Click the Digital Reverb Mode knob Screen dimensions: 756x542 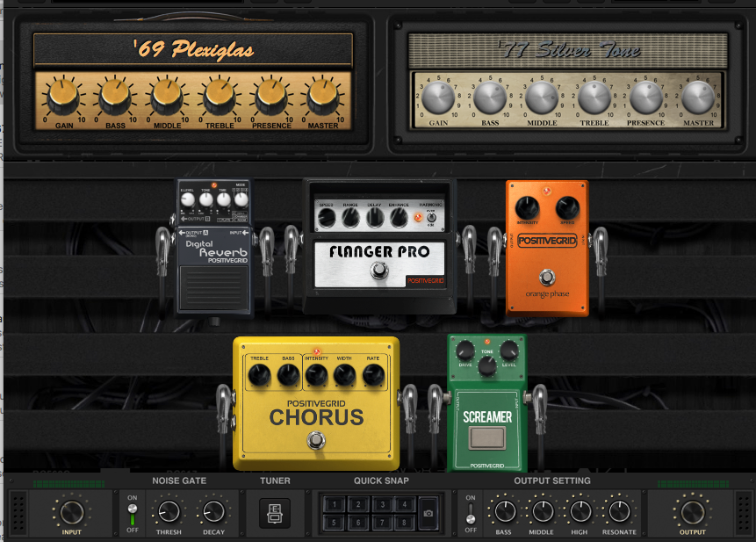click(x=241, y=199)
